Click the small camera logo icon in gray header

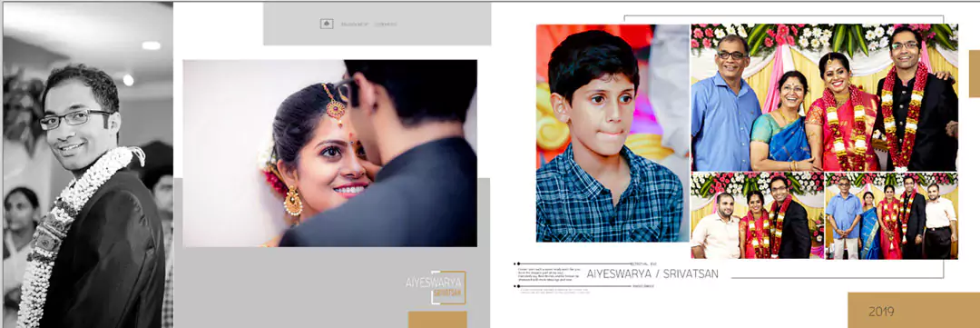(327, 24)
